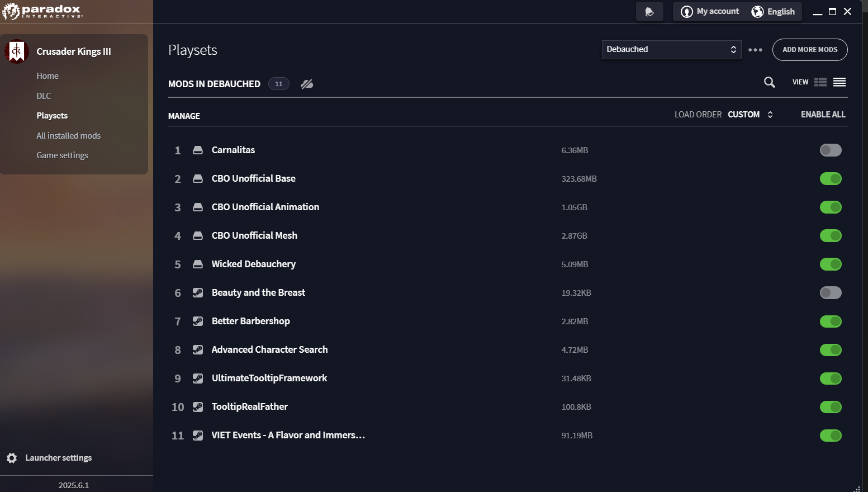The width and height of the screenshot is (868, 492).
Task: Select the Carnalitas mod name
Action: click(233, 150)
